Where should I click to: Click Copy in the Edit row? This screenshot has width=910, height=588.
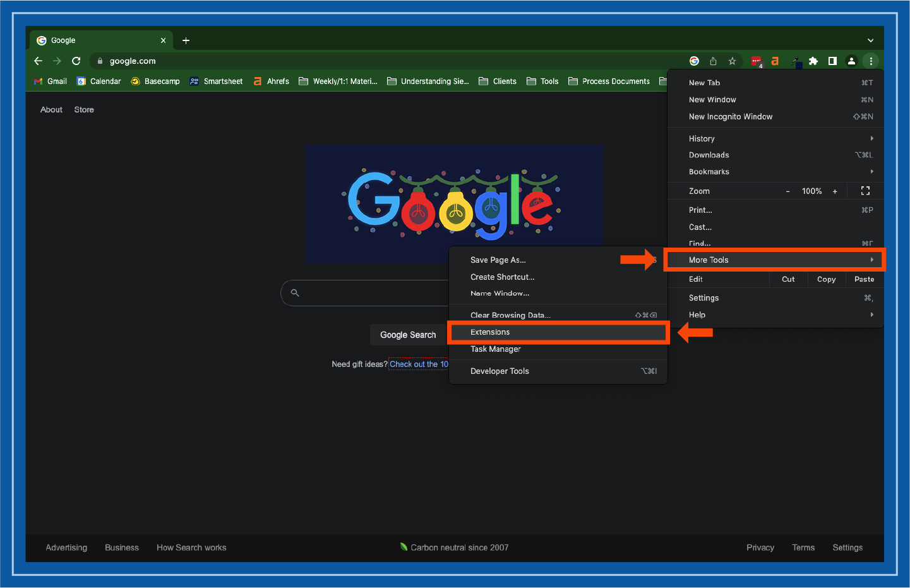[826, 279]
